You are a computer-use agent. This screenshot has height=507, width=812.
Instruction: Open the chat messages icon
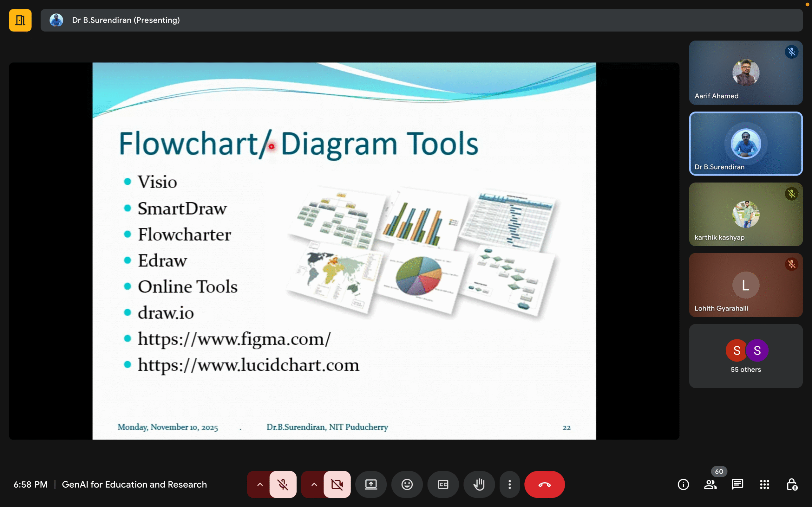(737, 484)
